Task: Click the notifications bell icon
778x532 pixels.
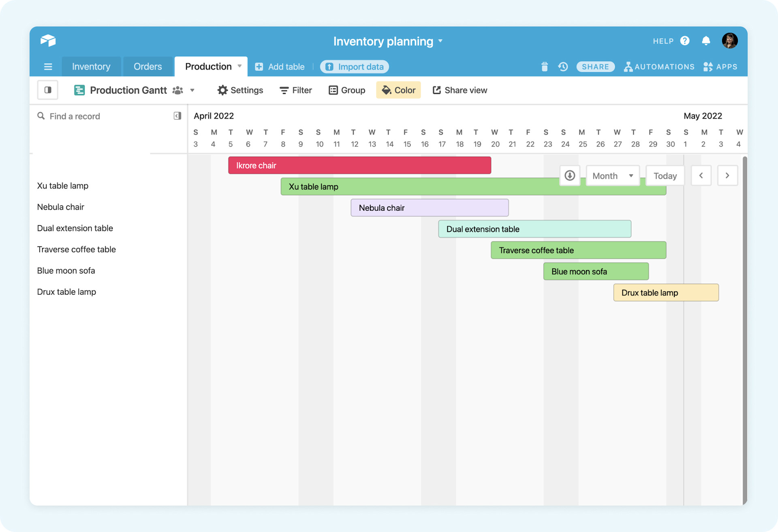Action: point(706,41)
